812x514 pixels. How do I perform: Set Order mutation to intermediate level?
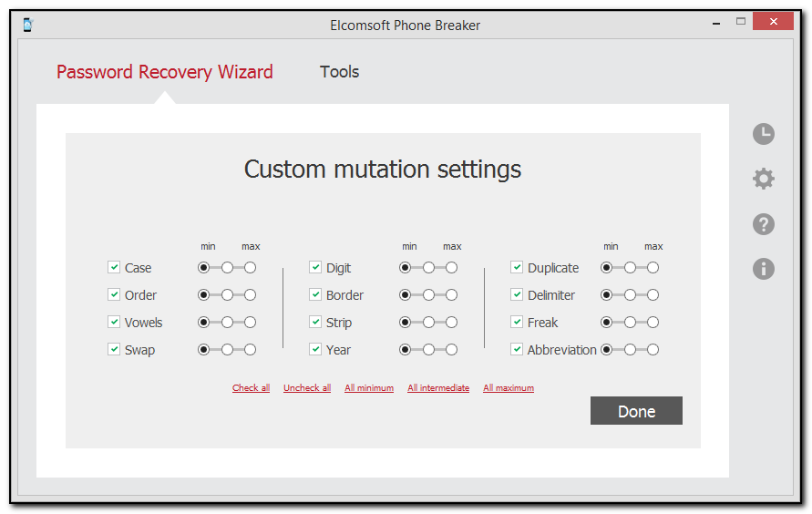pos(227,295)
